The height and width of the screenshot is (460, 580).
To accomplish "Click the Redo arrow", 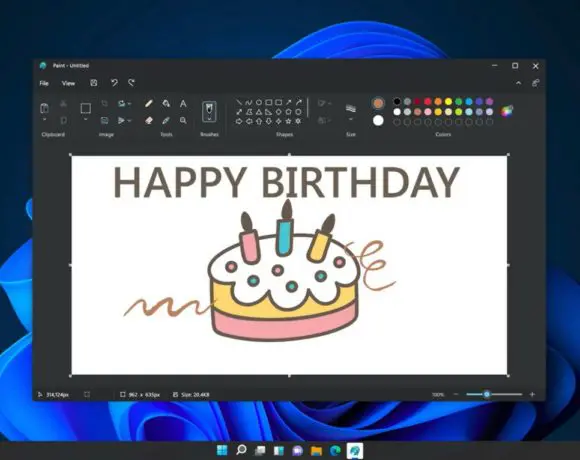I will (131, 83).
